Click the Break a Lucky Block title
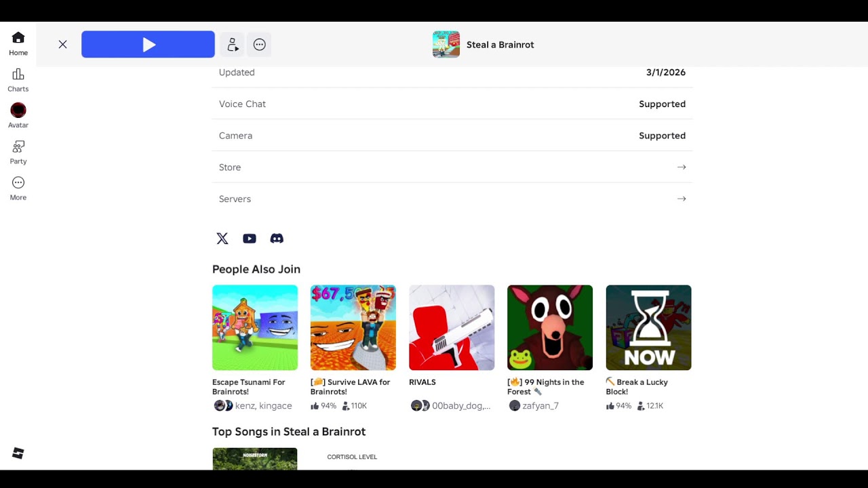Image resolution: width=868 pixels, height=488 pixels. click(637, 387)
